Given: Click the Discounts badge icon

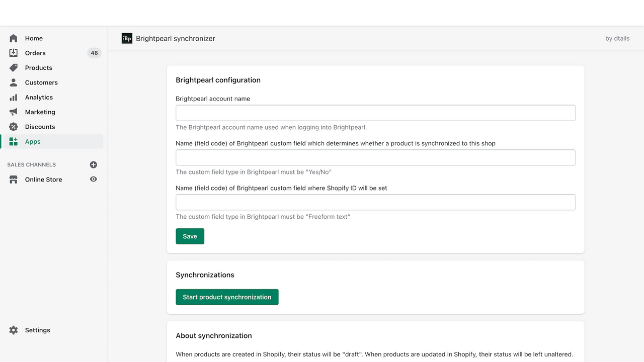Looking at the screenshot, I should click(x=14, y=127).
